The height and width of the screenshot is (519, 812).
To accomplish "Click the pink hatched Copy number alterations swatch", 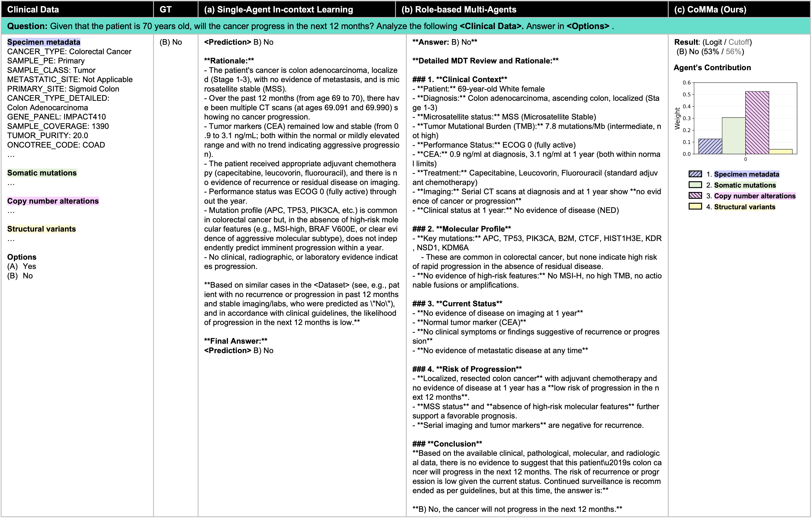I will (x=695, y=196).
